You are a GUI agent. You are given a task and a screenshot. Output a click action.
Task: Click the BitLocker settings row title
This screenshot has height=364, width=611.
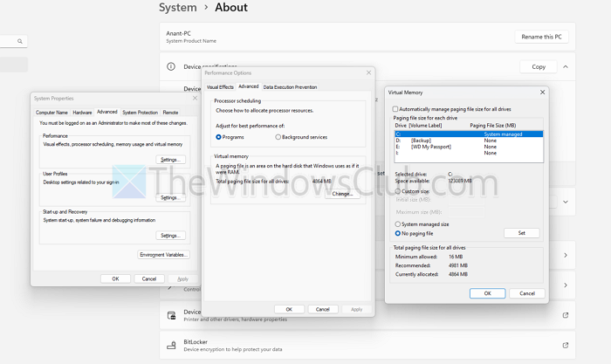[x=196, y=342]
